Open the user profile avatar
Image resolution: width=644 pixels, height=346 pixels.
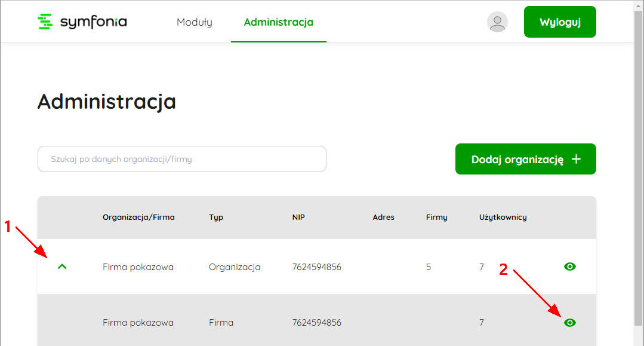(497, 22)
